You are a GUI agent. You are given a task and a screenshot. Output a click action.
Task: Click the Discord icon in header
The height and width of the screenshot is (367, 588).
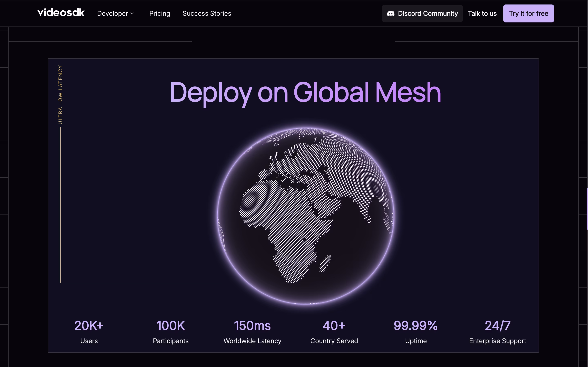click(390, 14)
